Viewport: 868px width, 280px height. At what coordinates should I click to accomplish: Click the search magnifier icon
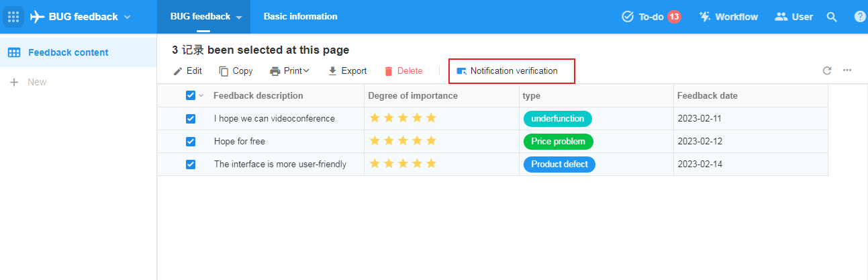tap(832, 17)
